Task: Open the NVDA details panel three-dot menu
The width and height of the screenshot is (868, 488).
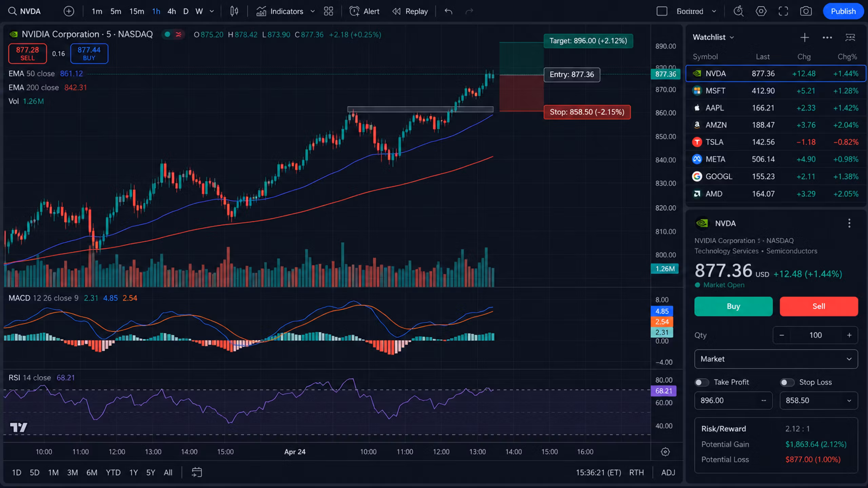Action: pyautogui.click(x=849, y=223)
